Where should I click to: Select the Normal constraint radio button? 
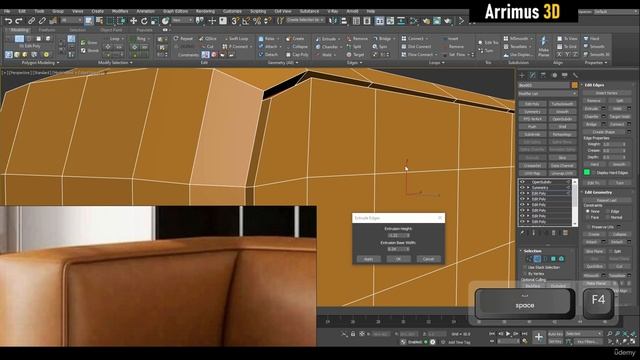pyautogui.click(x=607, y=217)
